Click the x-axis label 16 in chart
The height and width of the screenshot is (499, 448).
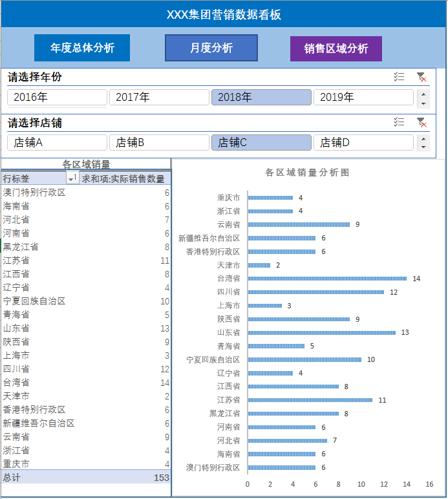pos(429,484)
